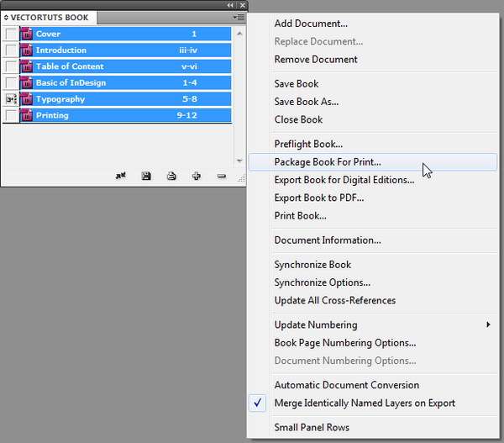Viewport: 504px width, 443px height.
Task: Choose Save Book As...
Action: point(307,102)
